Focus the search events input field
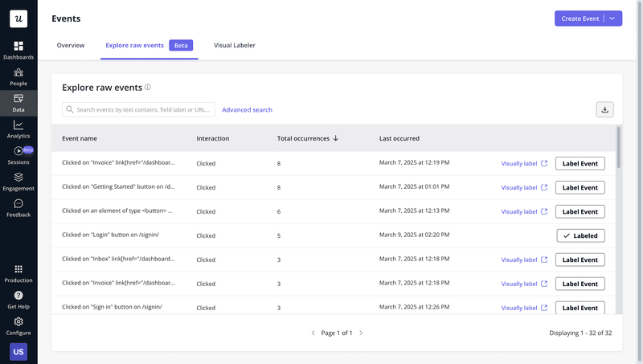Screen dimensions: 643x364 pyautogui.click(x=139, y=110)
